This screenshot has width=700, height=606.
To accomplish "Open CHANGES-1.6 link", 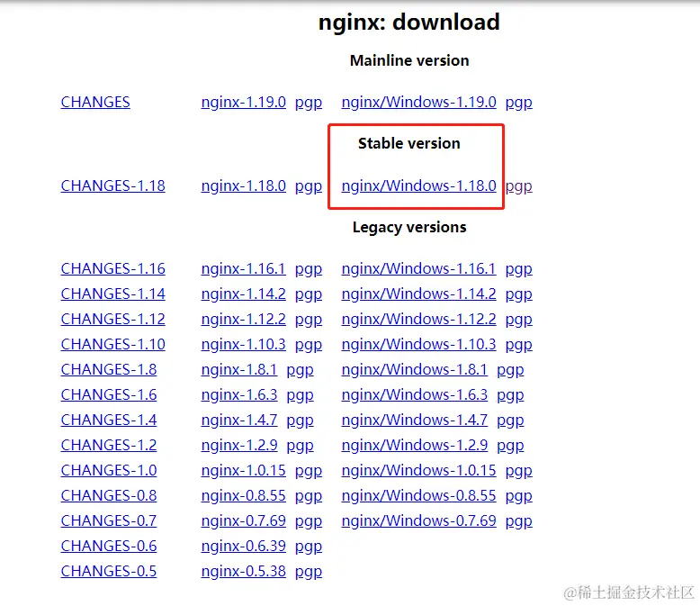I will click(109, 395).
